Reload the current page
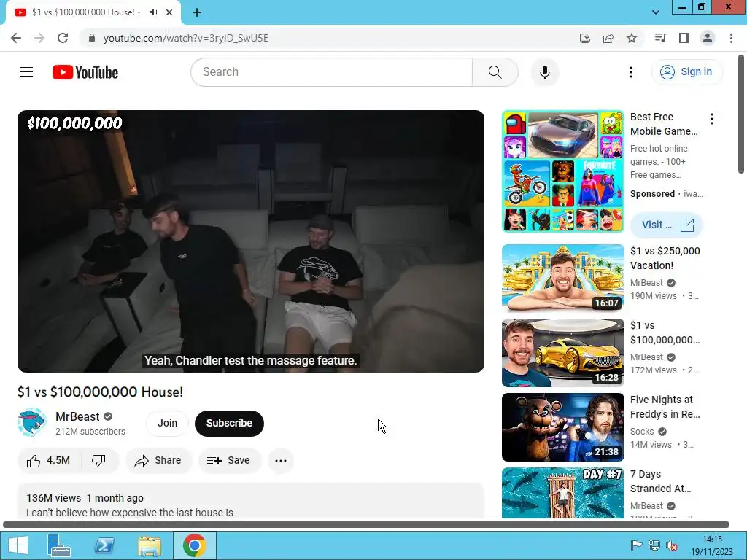Screen dimensions: 747x560 63,38
